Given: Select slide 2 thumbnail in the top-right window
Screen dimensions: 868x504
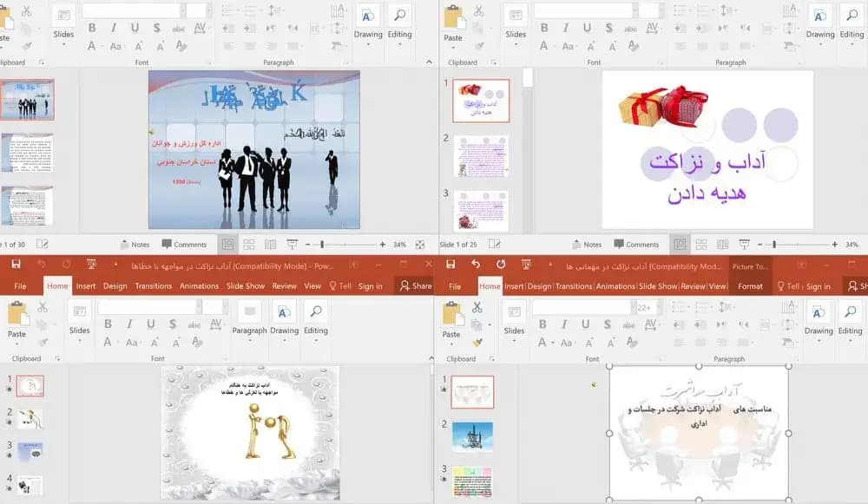Looking at the screenshot, I should point(481,156).
